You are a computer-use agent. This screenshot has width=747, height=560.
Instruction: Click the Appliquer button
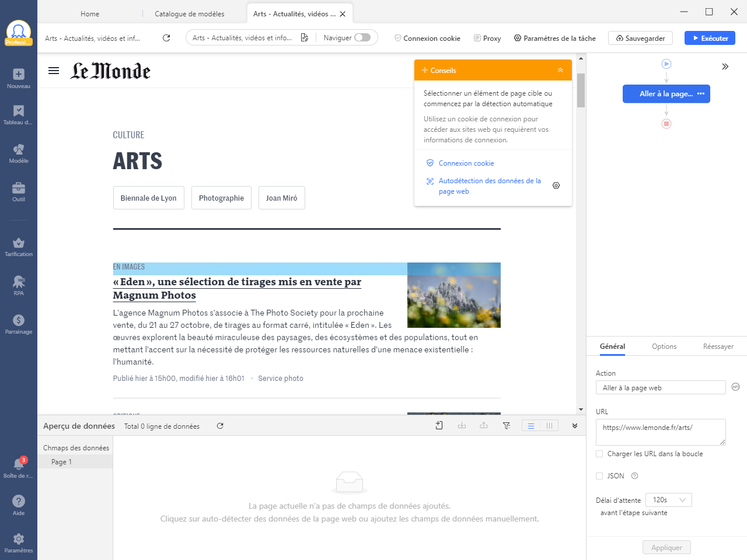(666, 547)
